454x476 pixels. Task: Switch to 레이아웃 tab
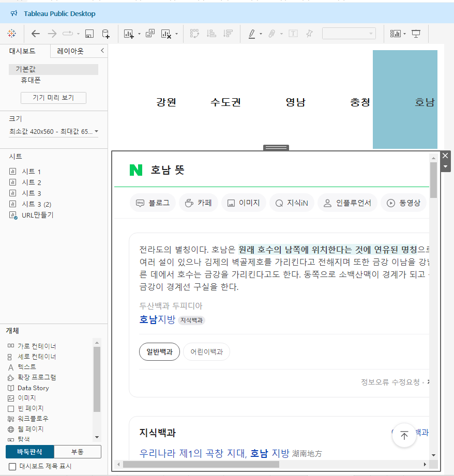click(x=70, y=51)
